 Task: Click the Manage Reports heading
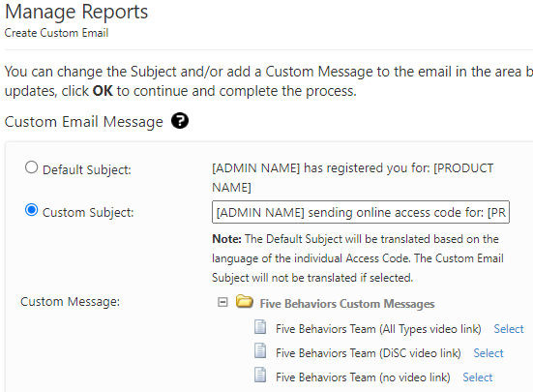coord(76,12)
